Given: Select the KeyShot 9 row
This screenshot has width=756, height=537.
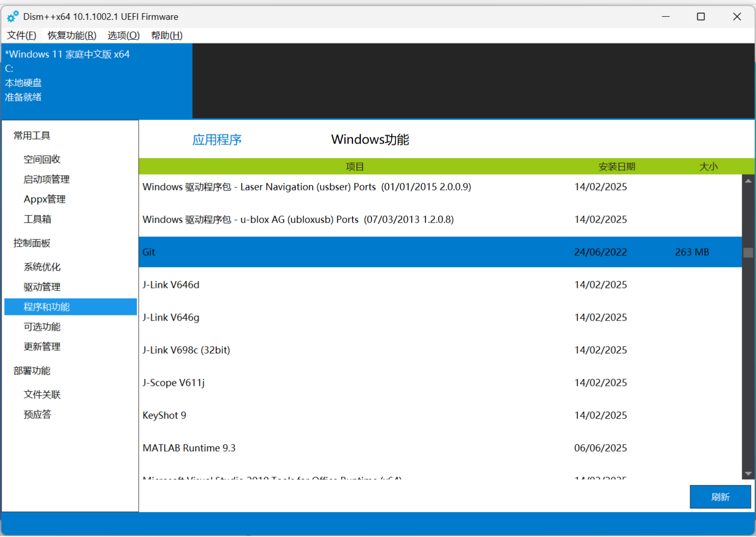Looking at the screenshot, I should point(440,416).
